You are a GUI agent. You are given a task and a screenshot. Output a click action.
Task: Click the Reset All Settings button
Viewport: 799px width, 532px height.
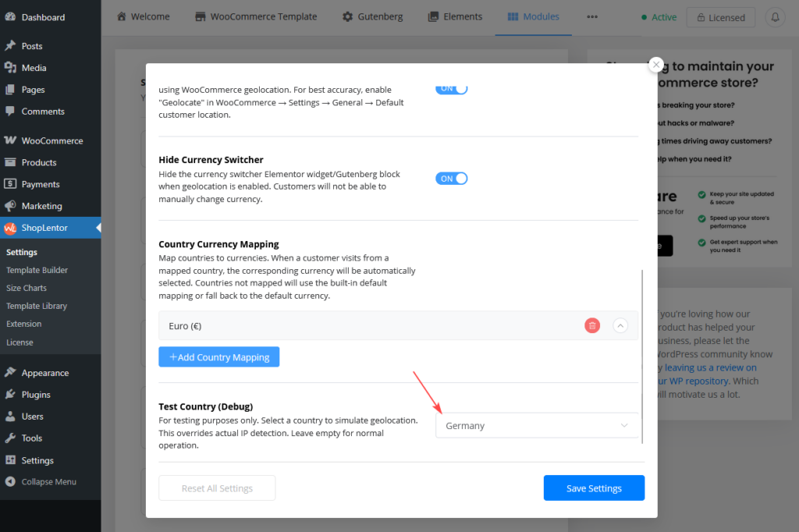coord(217,488)
